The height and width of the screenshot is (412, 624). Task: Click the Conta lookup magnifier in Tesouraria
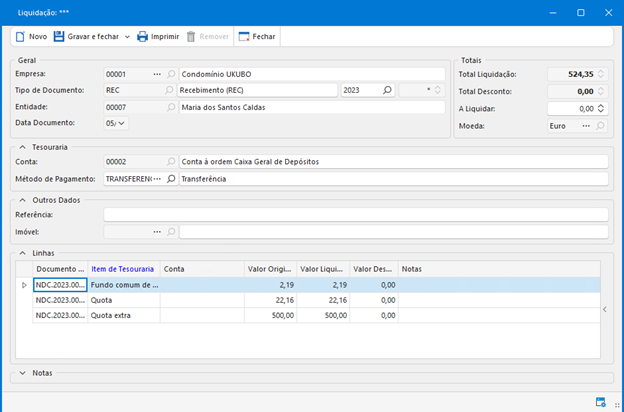pyautogui.click(x=171, y=161)
